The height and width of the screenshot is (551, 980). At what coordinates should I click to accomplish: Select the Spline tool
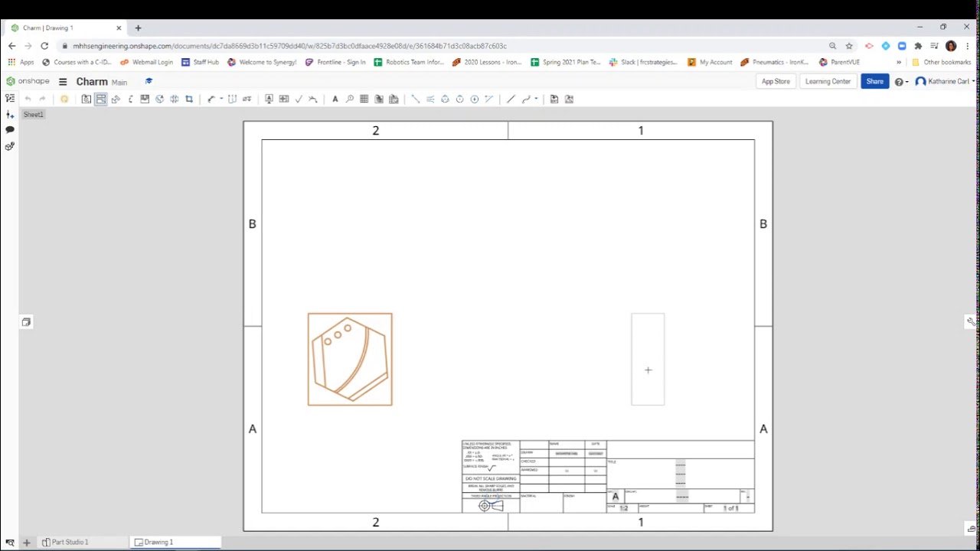click(526, 99)
